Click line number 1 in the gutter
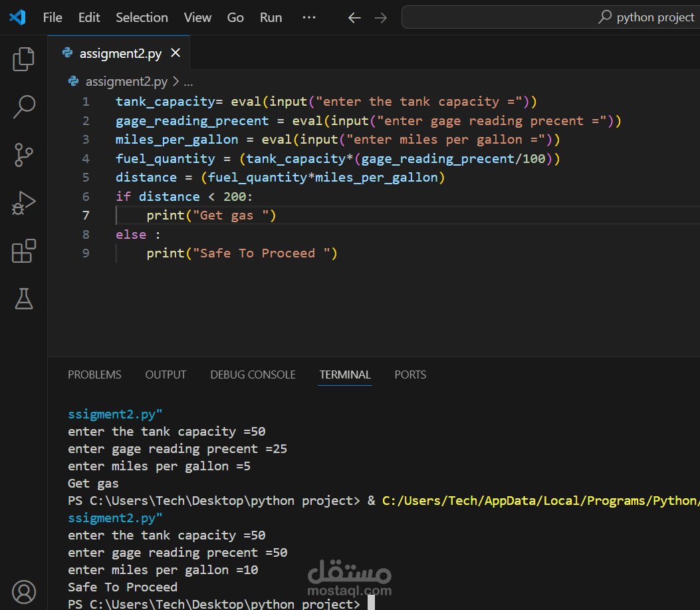This screenshot has height=610, width=700. 86,102
